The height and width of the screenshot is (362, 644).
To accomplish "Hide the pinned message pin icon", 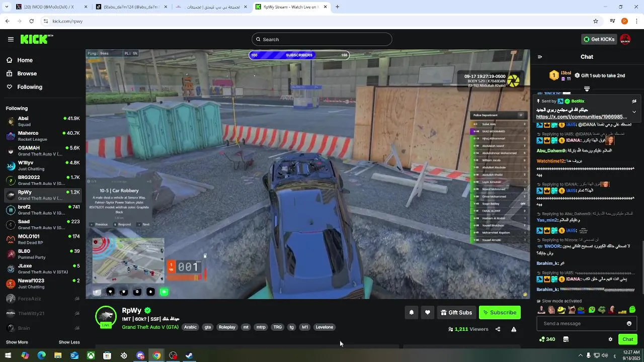I will coord(634,101).
